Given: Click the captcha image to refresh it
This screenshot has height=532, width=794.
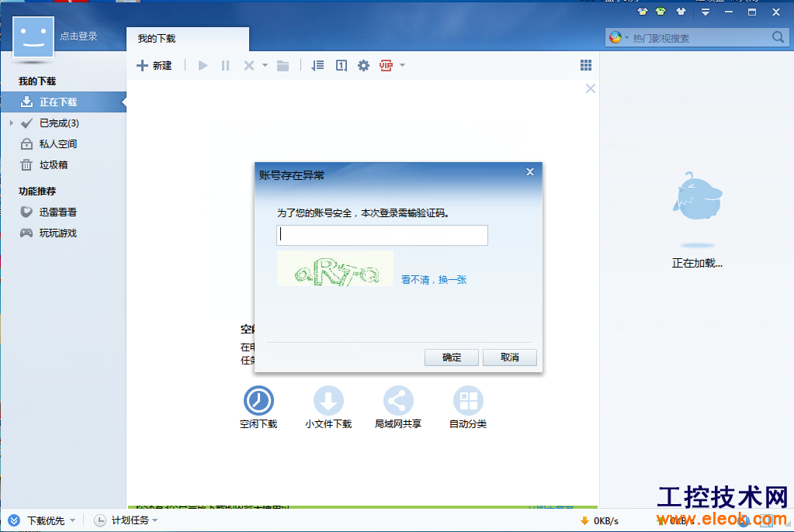Looking at the screenshot, I should pos(335,269).
